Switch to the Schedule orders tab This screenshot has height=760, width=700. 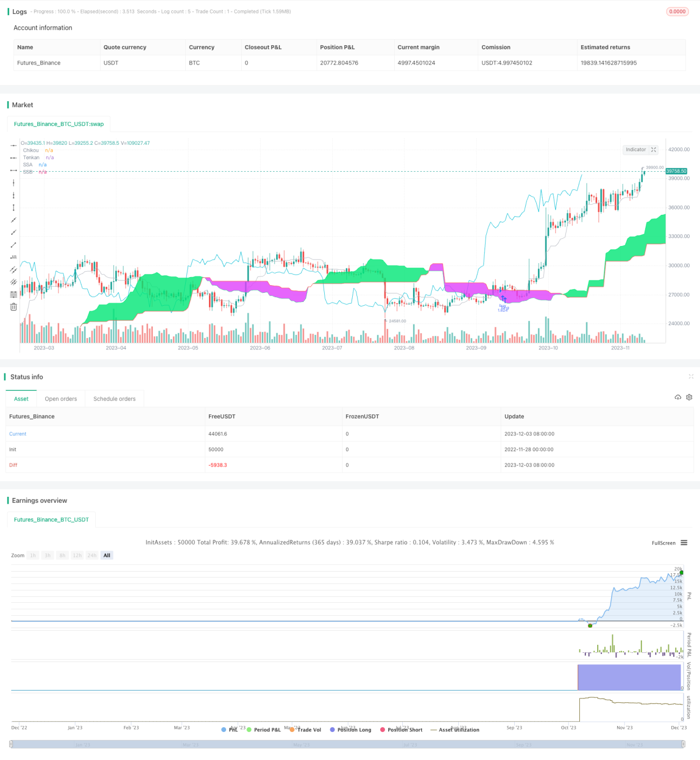pyautogui.click(x=114, y=399)
